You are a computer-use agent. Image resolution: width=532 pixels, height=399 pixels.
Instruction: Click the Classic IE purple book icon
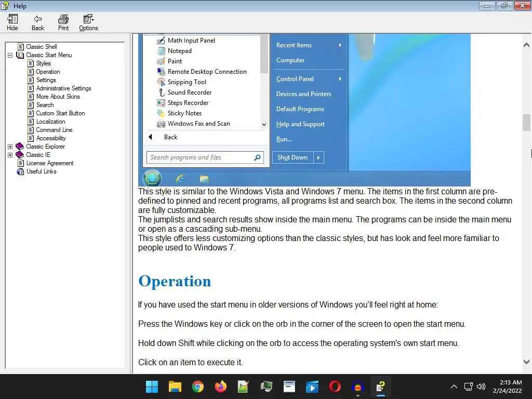coord(20,155)
